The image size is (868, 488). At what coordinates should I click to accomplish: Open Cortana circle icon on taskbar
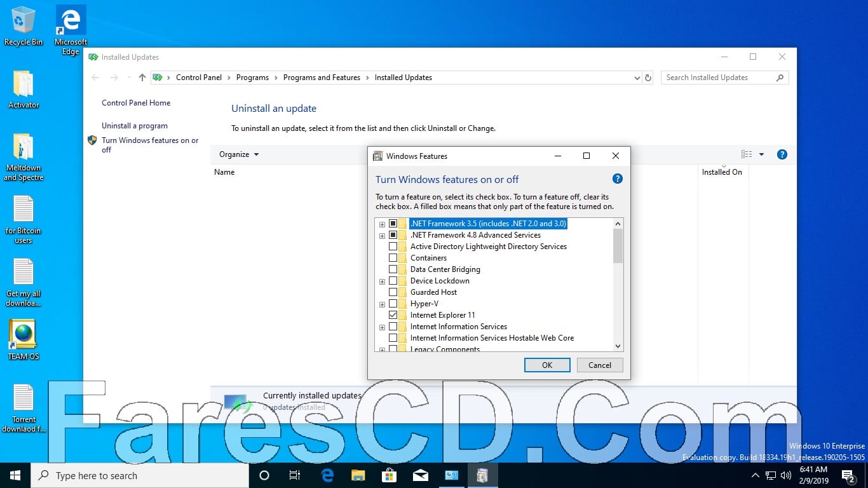[264, 475]
